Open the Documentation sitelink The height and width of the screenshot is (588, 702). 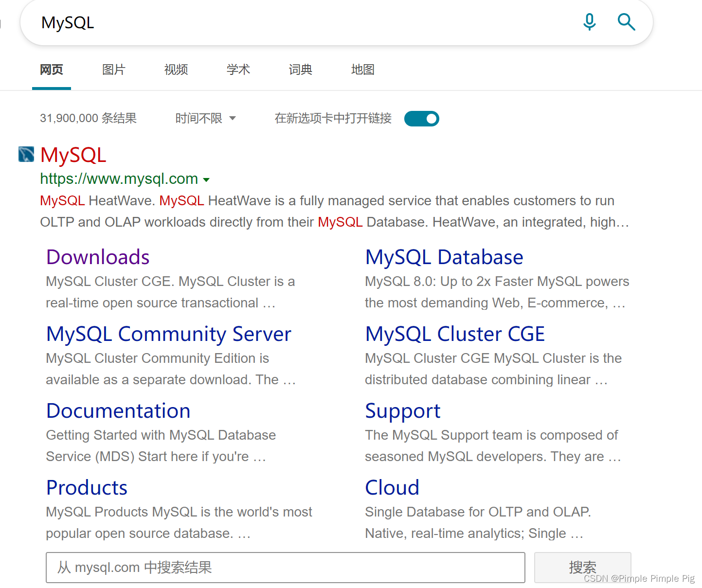tap(118, 410)
